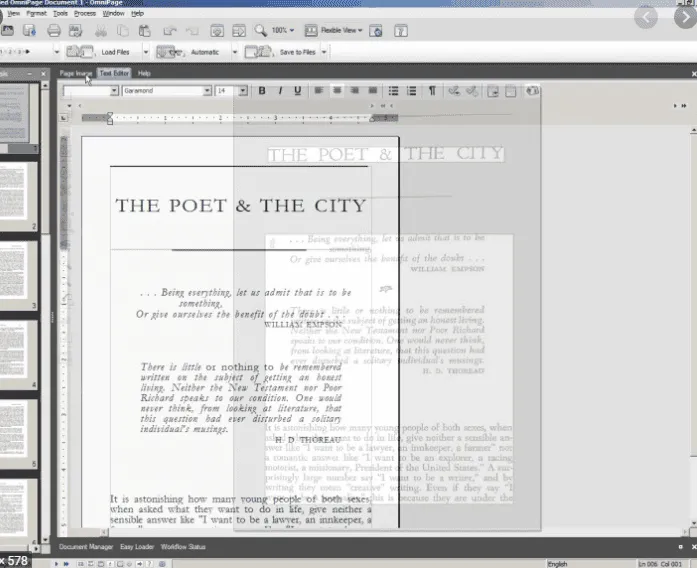Viewport: 697px width, 568px height.
Task: Toggle Italic formatting
Action: 280,91
